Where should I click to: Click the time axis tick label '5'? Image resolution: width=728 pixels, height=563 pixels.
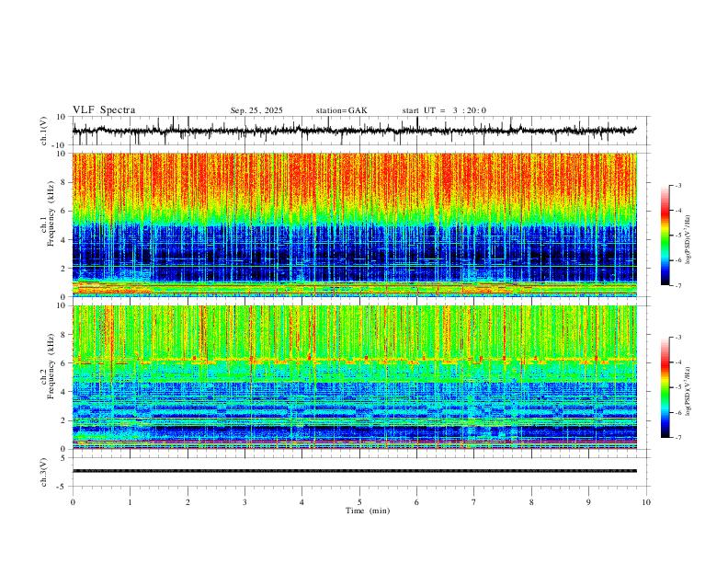tap(359, 502)
